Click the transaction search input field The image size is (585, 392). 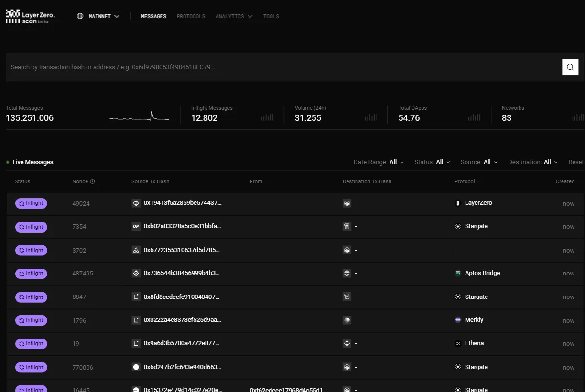pos(239,67)
